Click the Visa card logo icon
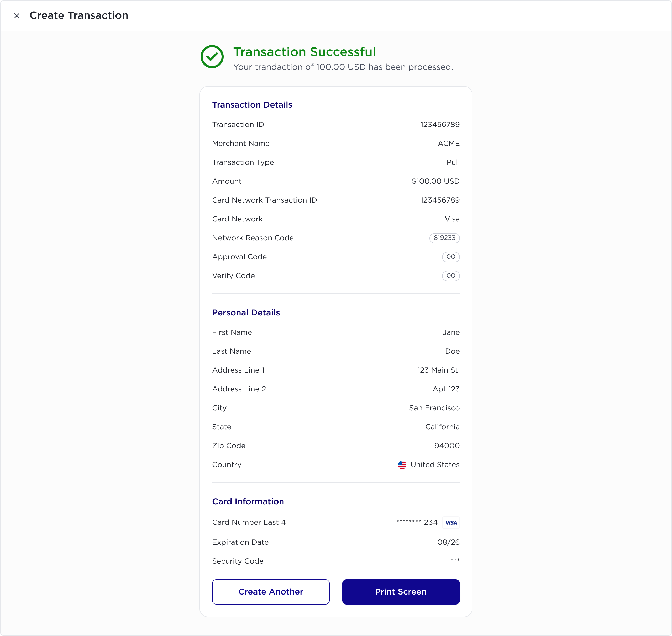 tap(451, 522)
